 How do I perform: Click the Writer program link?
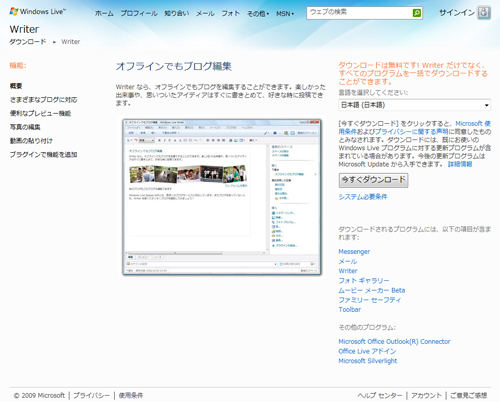[x=348, y=271]
